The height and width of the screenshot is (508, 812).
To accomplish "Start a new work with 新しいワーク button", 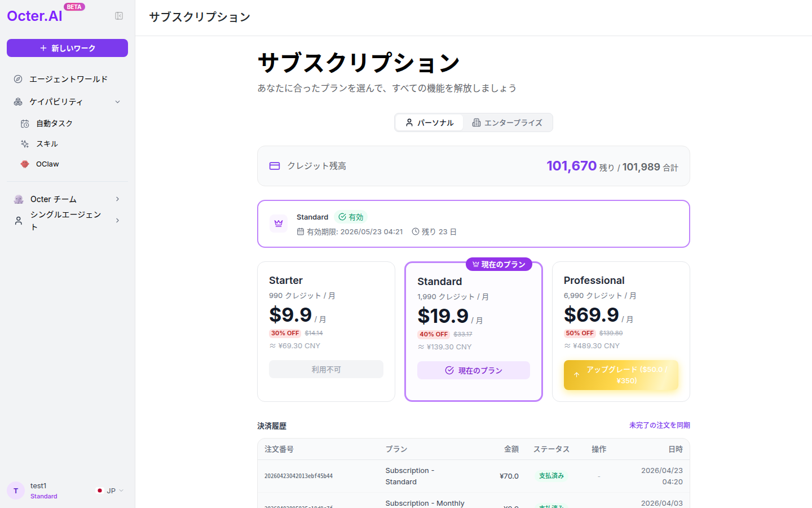I will pos(67,48).
